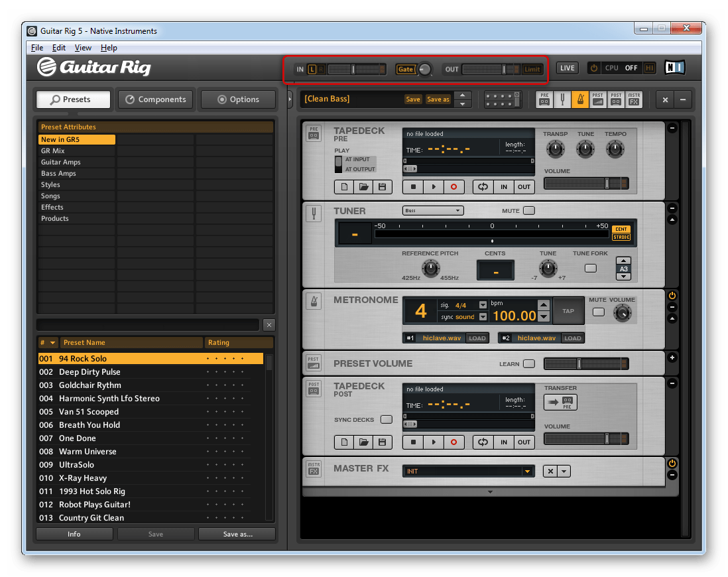Viewport: 728px width, 577px height.
Task: Mute the Metronome
Action: pos(599,312)
